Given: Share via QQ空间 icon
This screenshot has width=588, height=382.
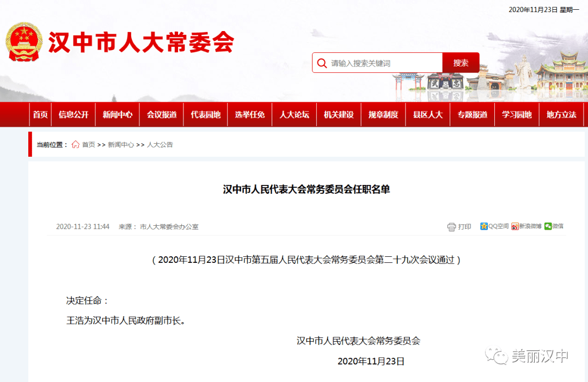Looking at the screenshot, I should click(x=484, y=226).
